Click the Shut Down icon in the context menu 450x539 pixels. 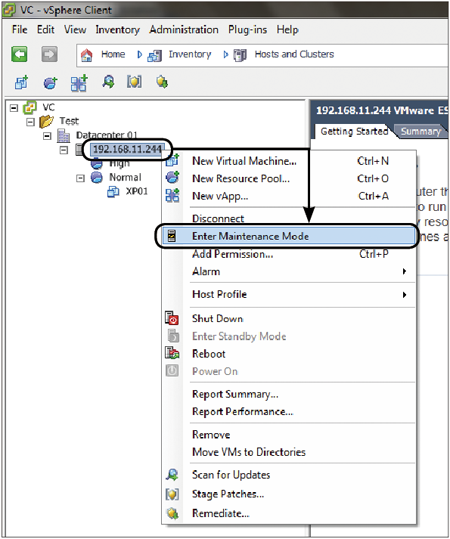172,318
